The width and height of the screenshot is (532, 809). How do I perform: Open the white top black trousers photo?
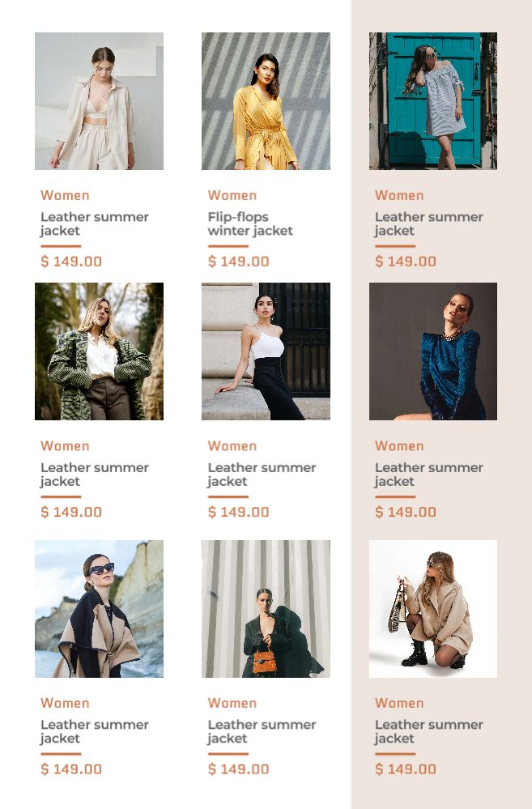tap(266, 351)
